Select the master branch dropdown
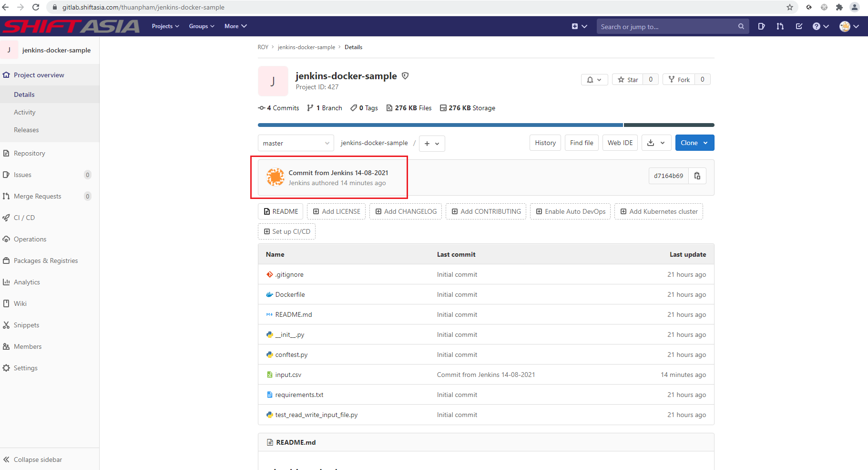 click(x=296, y=143)
